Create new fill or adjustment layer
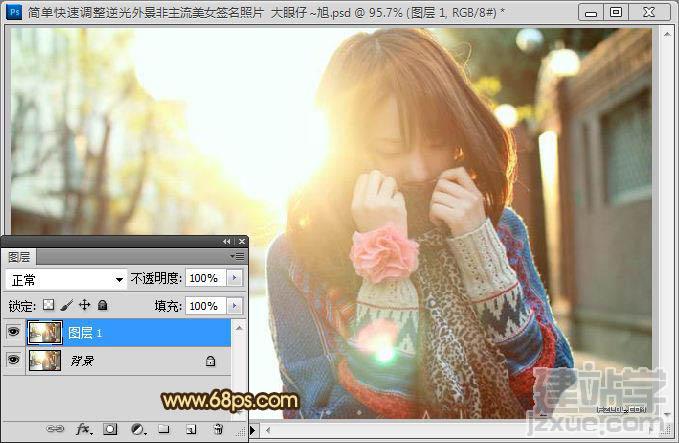The height and width of the screenshot is (443, 679). point(139,429)
